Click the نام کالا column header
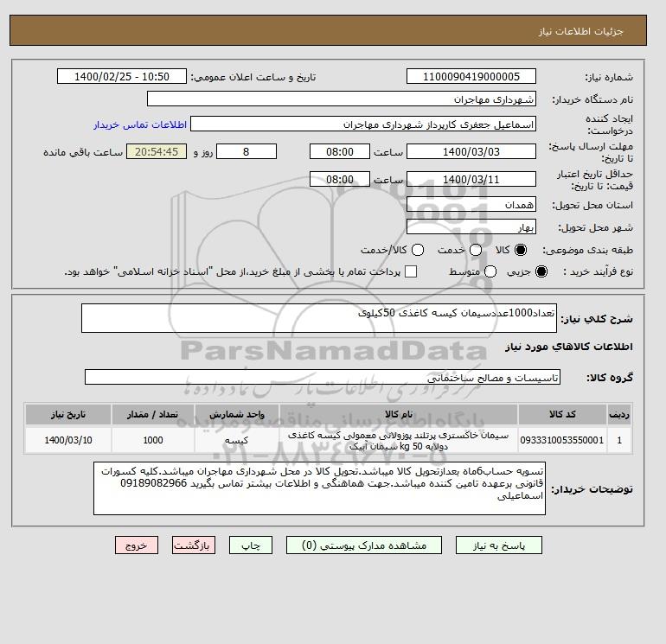 click(x=399, y=414)
